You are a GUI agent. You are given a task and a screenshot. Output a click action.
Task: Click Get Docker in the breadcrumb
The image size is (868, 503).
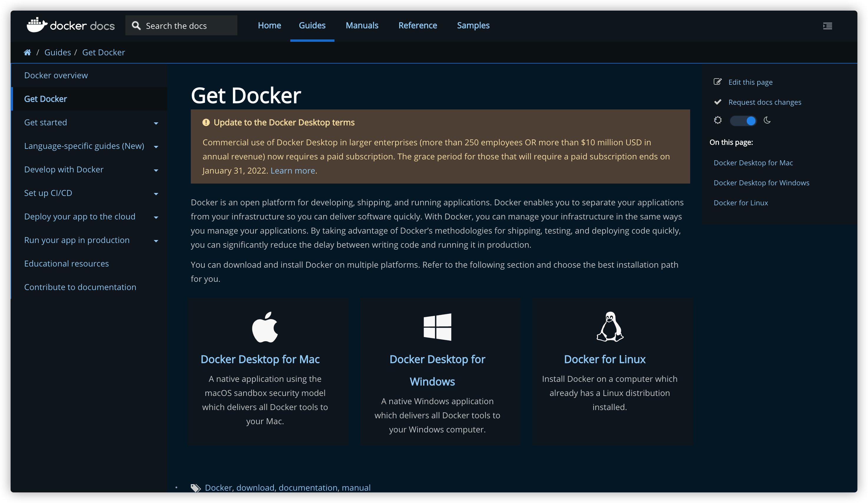point(103,52)
